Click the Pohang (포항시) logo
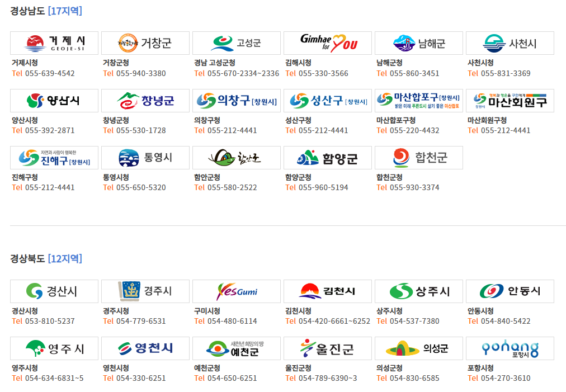 (x=510, y=348)
